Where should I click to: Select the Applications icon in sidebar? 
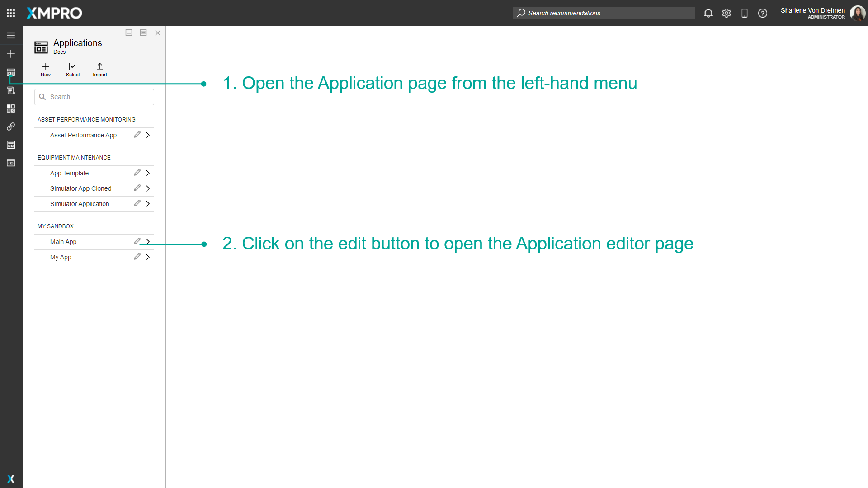click(x=11, y=72)
